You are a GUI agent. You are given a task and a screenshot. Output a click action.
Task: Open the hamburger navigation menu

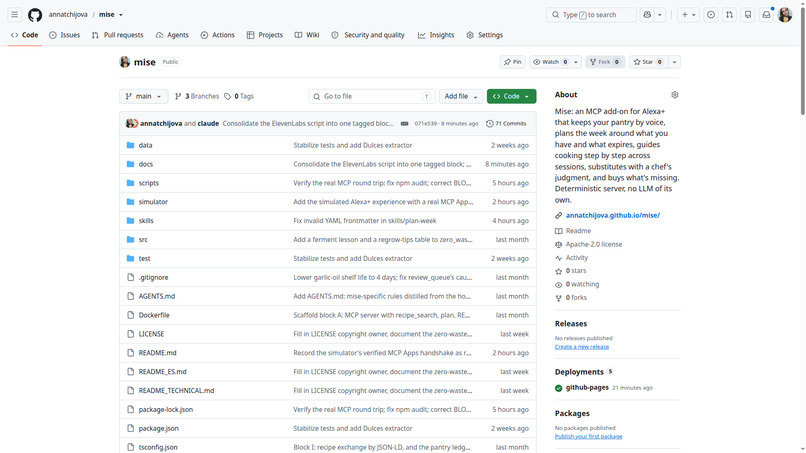coord(14,14)
